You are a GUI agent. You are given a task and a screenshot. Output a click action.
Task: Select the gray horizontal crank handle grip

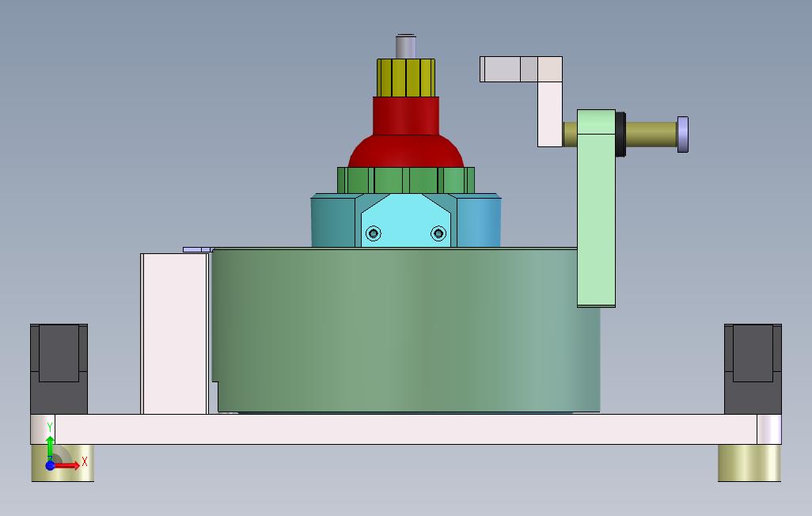click(x=509, y=69)
